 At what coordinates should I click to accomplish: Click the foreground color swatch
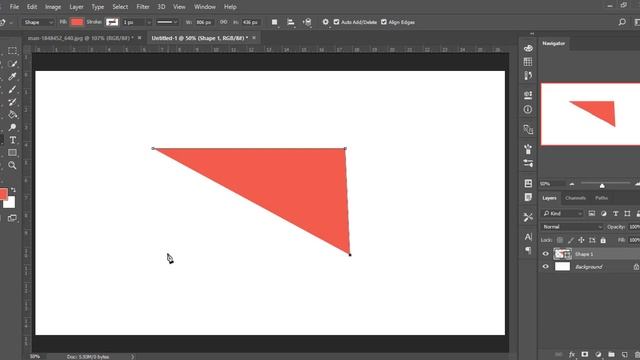point(3,194)
